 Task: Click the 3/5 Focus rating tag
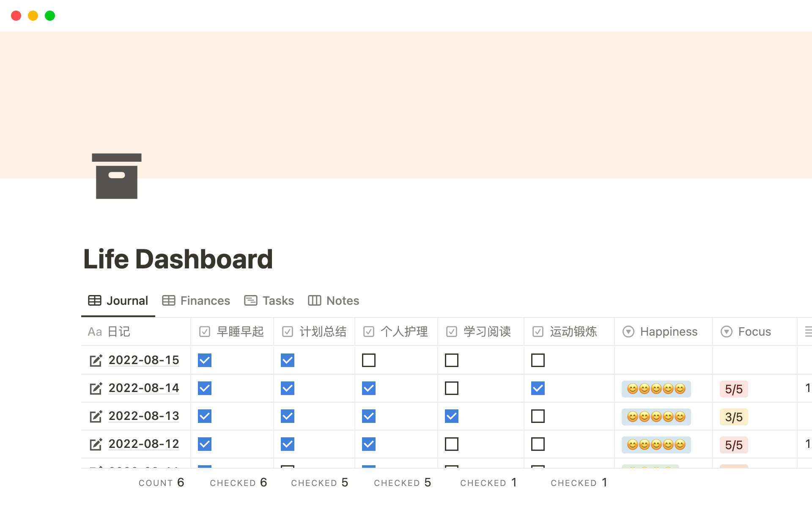[x=734, y=417]
